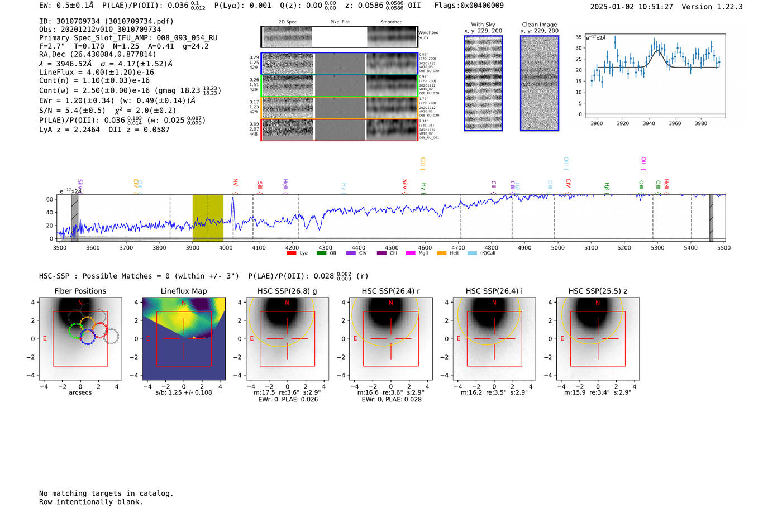782x532 pixels.
Task: Open the HSC SSP(26.8) g image
Action: [x=287, y=339]
